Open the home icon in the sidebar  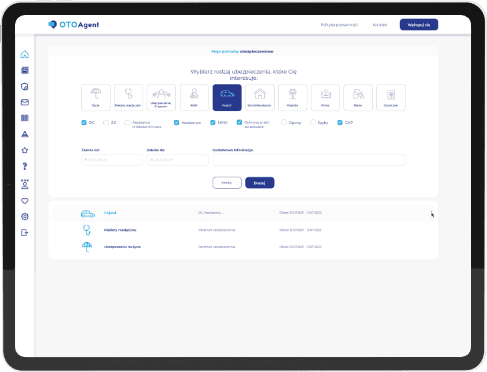25,54
